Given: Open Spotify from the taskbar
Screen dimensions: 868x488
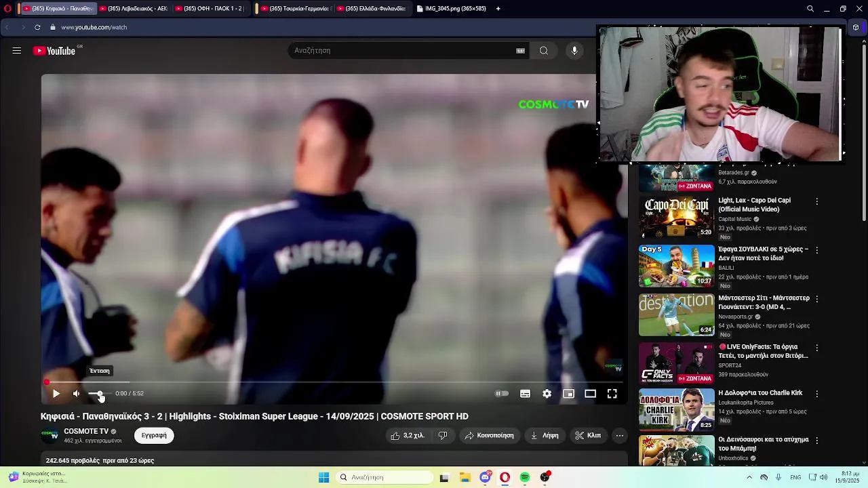Looking at the screenshot, I should click(x=525, y=477).
